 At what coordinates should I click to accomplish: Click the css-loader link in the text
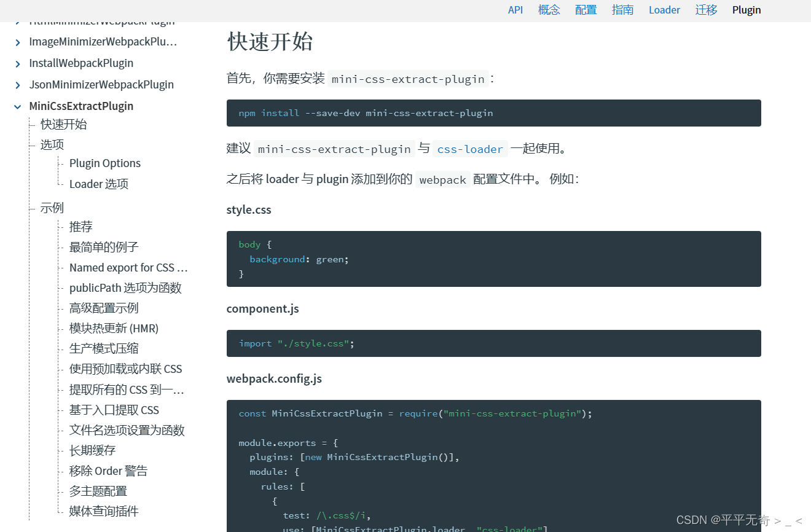470,149
